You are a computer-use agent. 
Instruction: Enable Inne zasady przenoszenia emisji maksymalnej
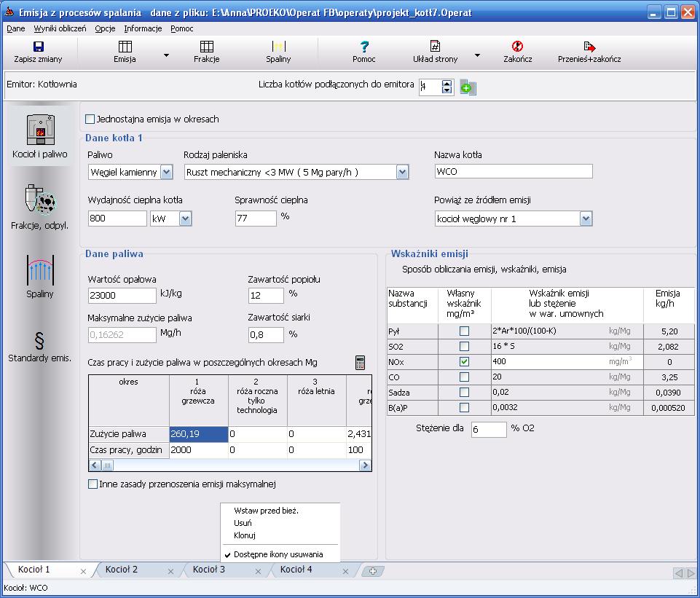pyautogui.click(x=93, y=484)
